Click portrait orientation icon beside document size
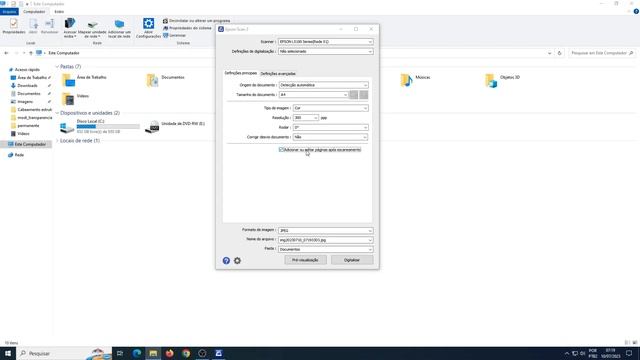640x360 pixels. [x=353, y=95]
